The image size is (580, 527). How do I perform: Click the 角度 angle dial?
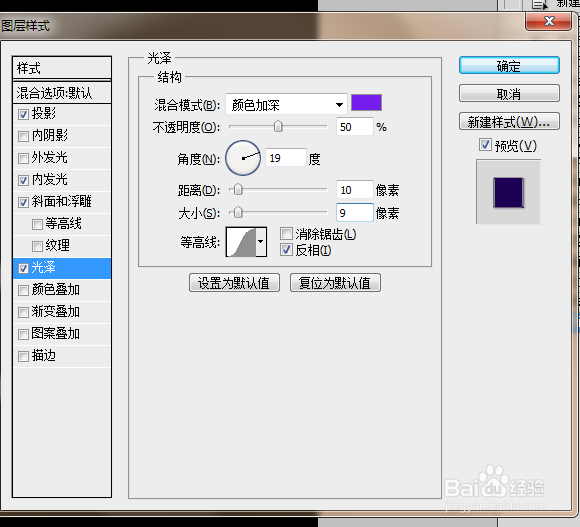[243, 158]
